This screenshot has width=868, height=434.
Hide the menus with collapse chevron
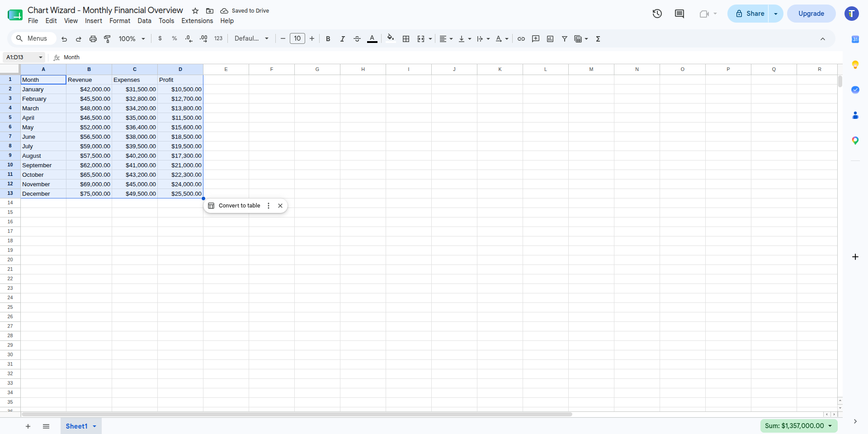pos(823,39)
